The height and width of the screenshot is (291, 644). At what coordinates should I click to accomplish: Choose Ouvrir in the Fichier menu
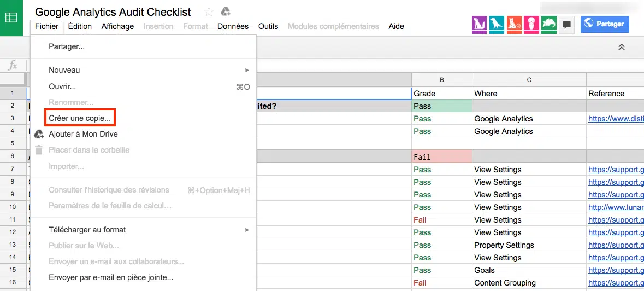(x=62, y=86)
